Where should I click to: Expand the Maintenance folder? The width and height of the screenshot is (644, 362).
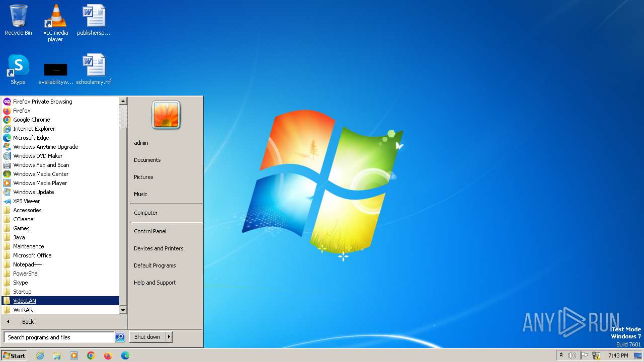(60, 246)
